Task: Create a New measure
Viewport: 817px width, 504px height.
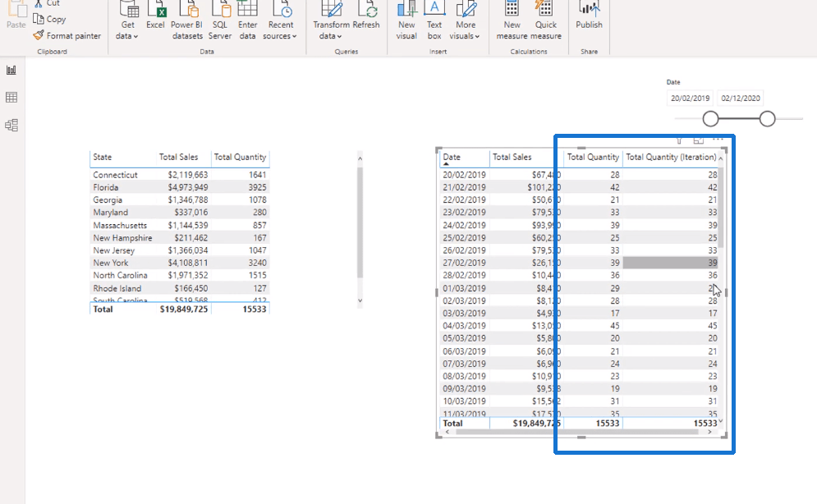Action: click(x=512, y=21)
